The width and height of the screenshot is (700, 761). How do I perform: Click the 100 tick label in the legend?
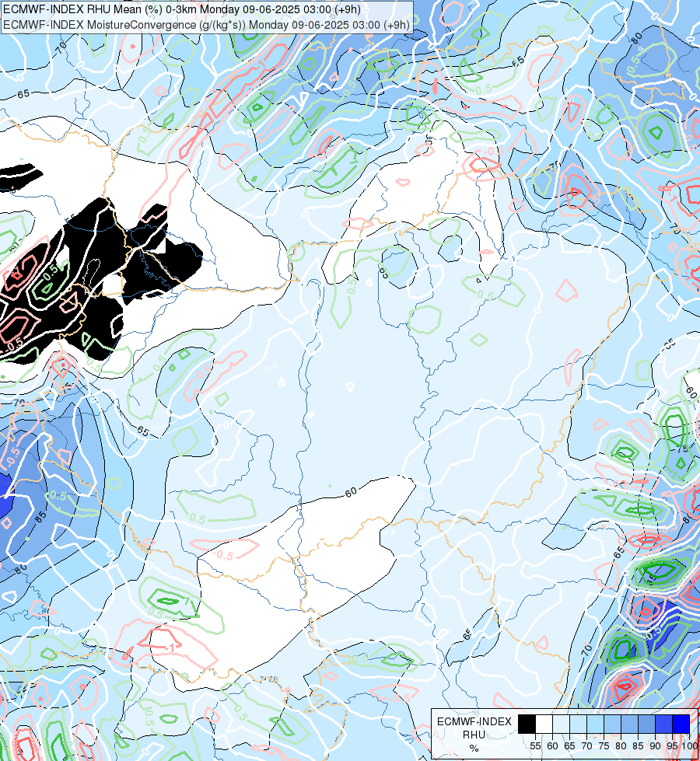click(689, 745)
